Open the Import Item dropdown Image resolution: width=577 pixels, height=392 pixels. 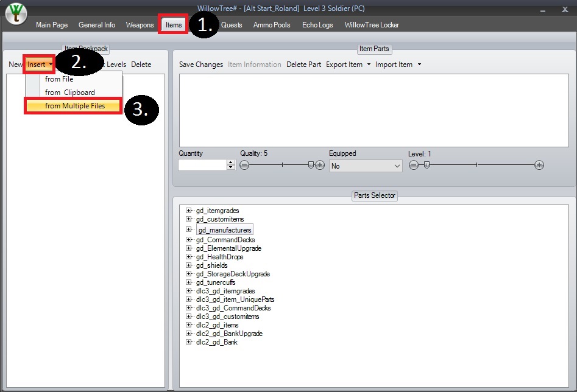click(x=397, y=65)
